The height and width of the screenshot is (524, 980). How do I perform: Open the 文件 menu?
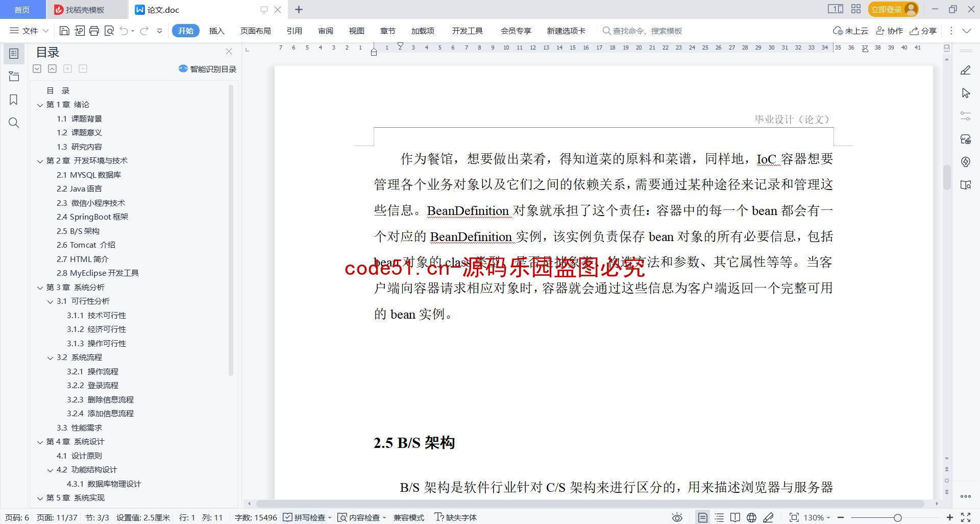29,31
